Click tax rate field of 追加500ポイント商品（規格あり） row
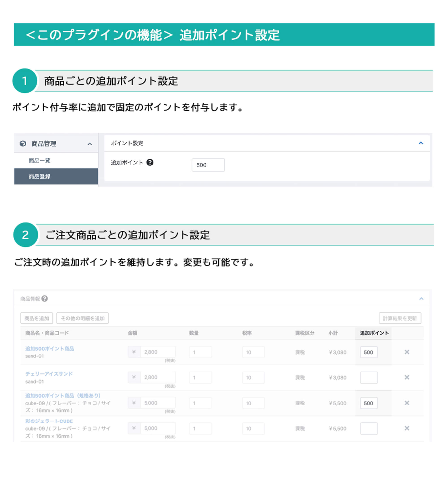The width and height of the screenshot is (448, 488). (x=253, y=403)
